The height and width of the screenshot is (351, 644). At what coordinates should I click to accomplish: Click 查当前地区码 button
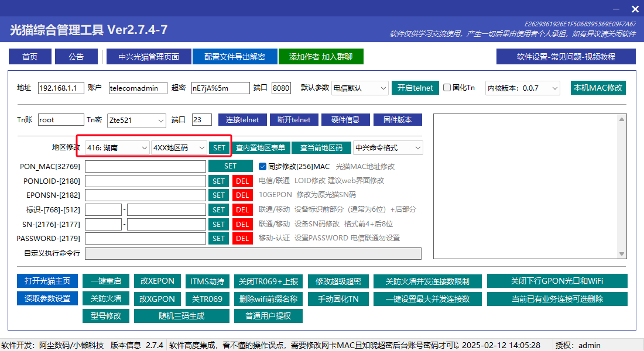tap(321, 148)
